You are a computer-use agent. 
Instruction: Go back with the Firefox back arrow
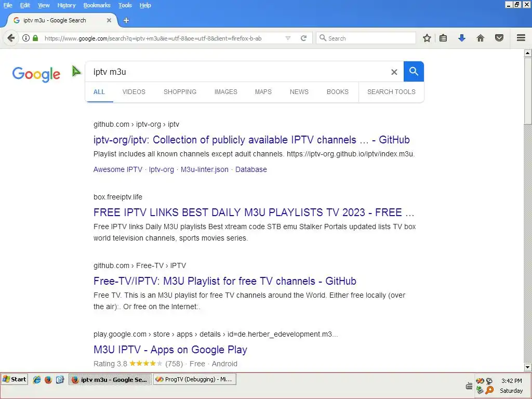coord(11,38)
